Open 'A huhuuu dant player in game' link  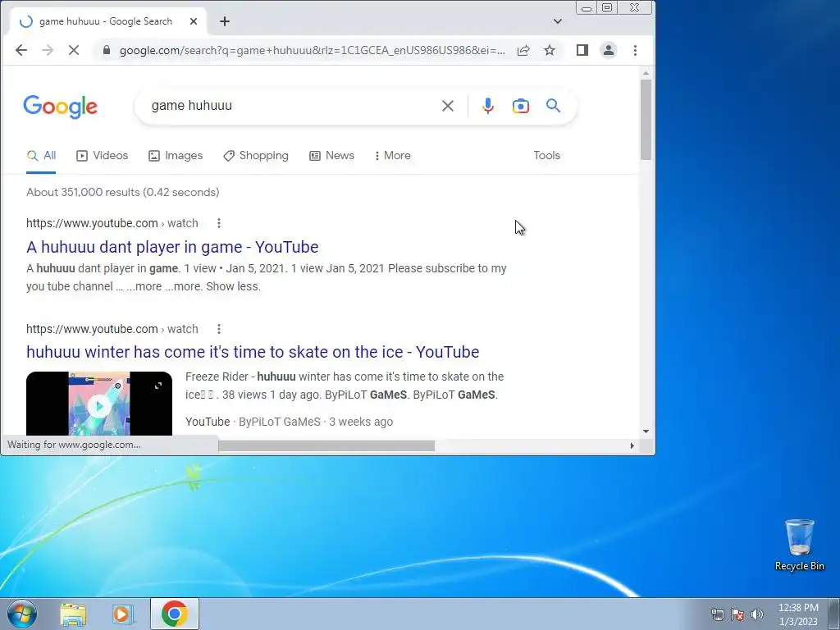coord(172,247)
